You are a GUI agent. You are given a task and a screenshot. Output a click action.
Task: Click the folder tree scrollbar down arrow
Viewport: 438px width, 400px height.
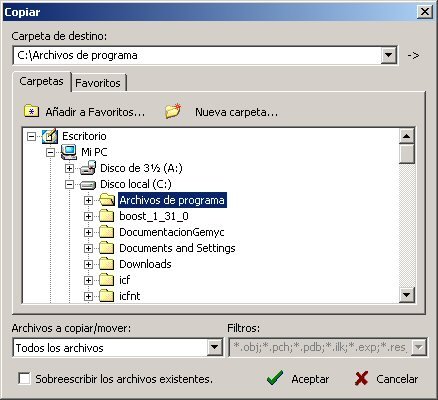(x=407, y=295)
